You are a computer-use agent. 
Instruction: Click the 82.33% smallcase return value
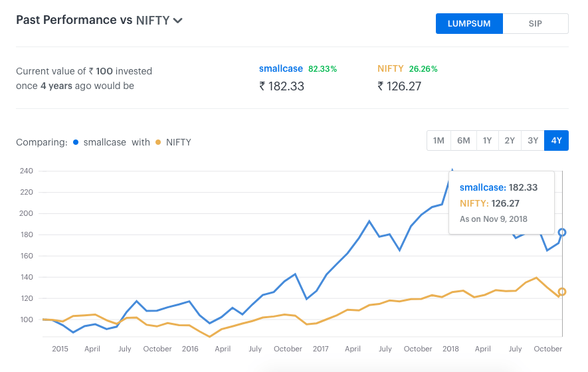point(322,69)
